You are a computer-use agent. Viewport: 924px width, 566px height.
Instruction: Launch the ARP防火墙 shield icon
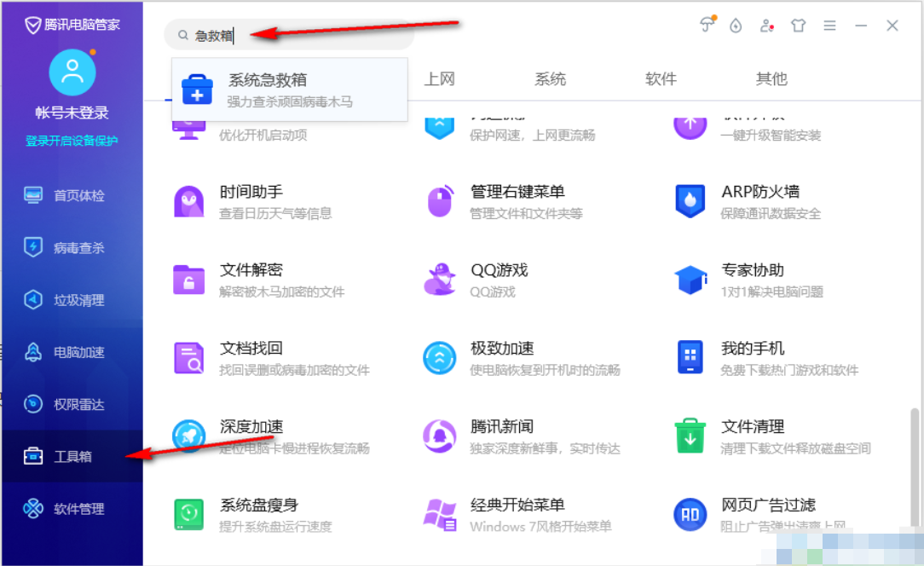tap(690, 202)
